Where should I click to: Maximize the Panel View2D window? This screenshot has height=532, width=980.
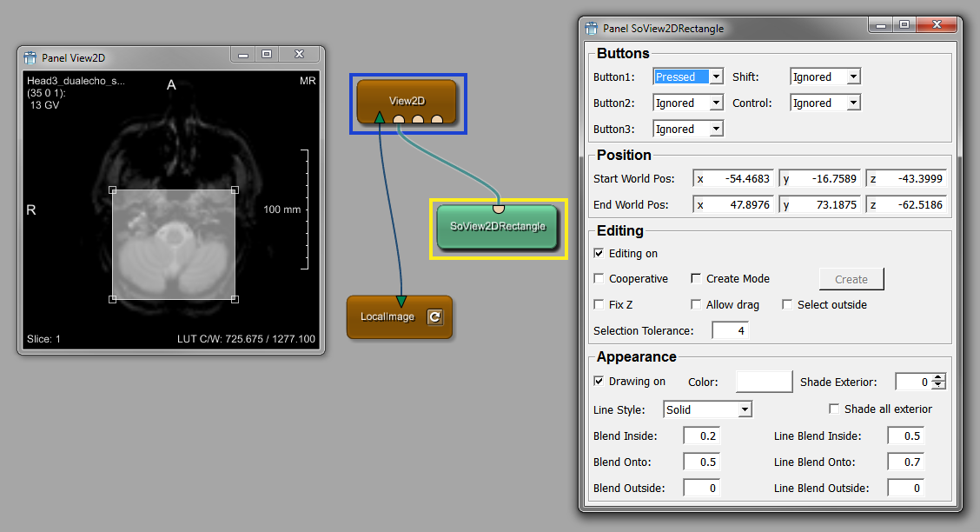point(267,55)
